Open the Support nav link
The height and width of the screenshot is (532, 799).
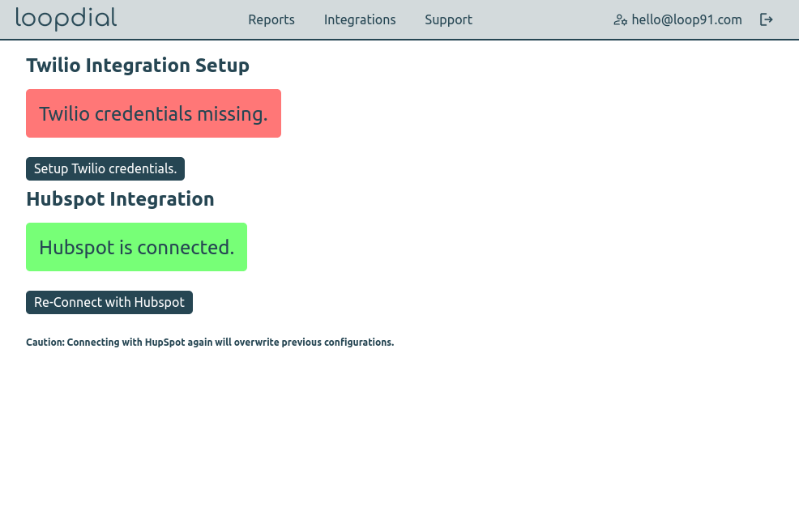(448, 20)
